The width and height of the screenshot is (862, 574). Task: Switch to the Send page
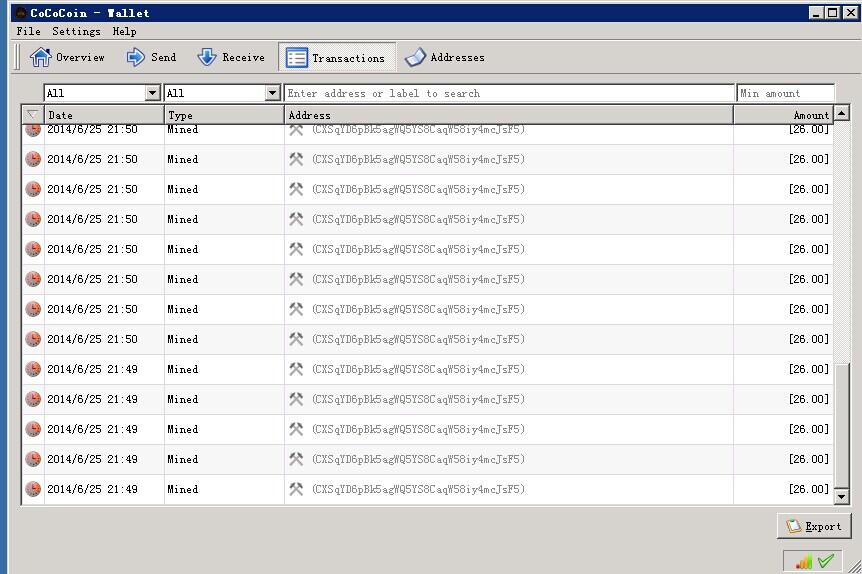(151, 57)
